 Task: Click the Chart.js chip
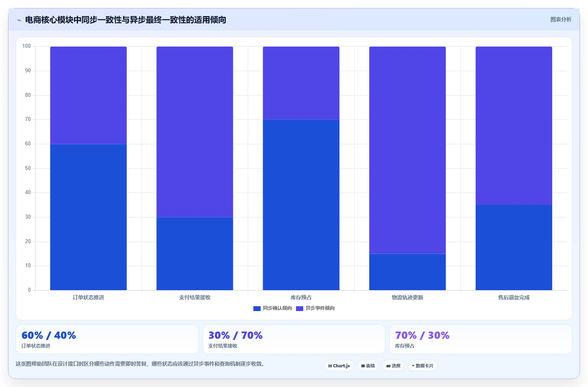339,366
